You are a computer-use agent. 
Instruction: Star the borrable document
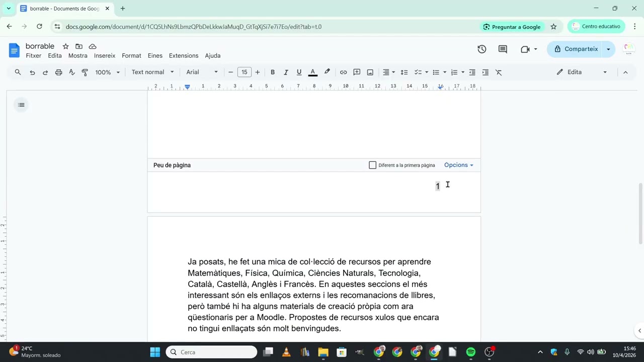pyautogui.click(x=65, y=46)
